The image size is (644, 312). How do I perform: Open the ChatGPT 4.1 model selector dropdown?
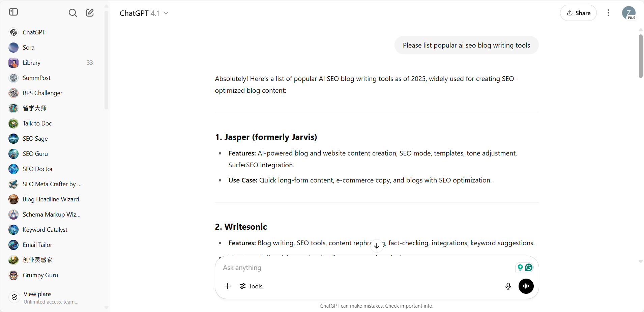tap(144, 13)
